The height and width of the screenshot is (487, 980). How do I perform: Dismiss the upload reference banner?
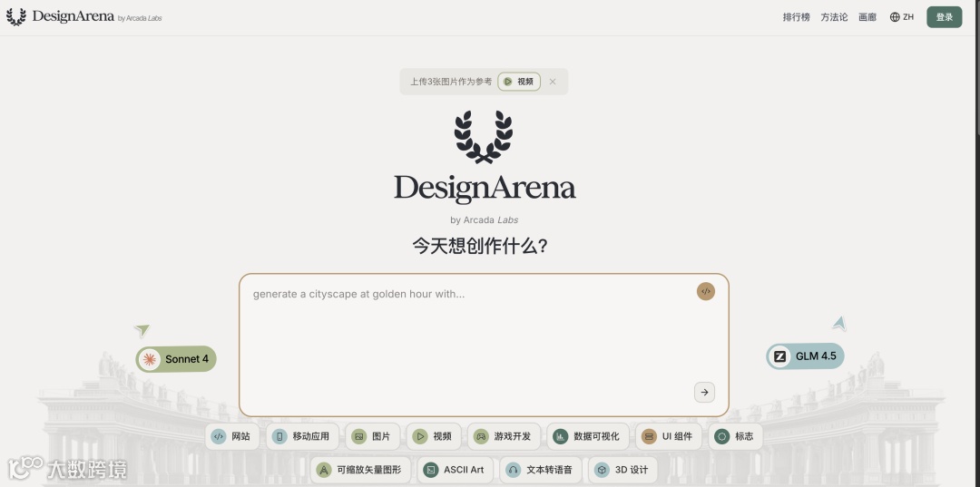[553, 82]
